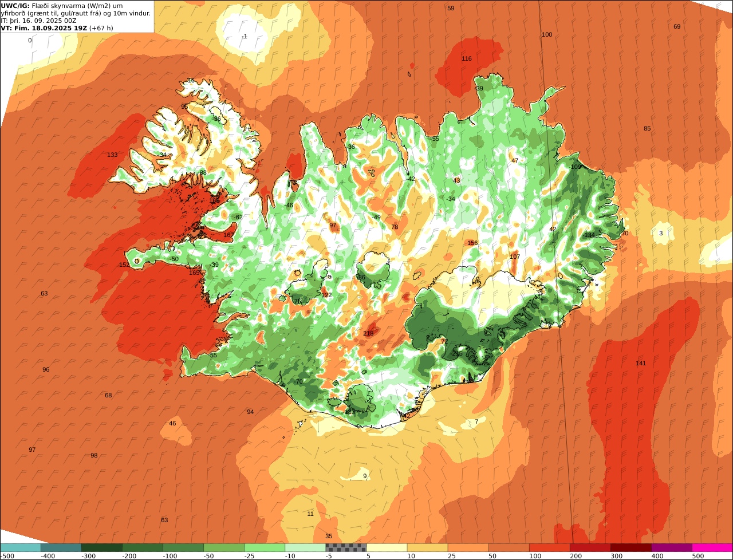Pick the medium green -100 to -50 legend swatch
This screenshot has width=733, height=560.
tap(183, 547)
